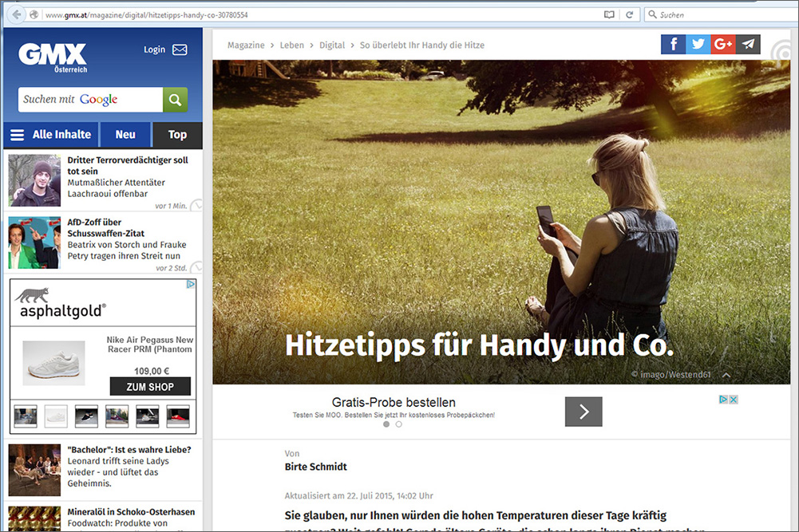Click the AdChoices icon on MOO banner
799x532 pixels.
(723, 400)
